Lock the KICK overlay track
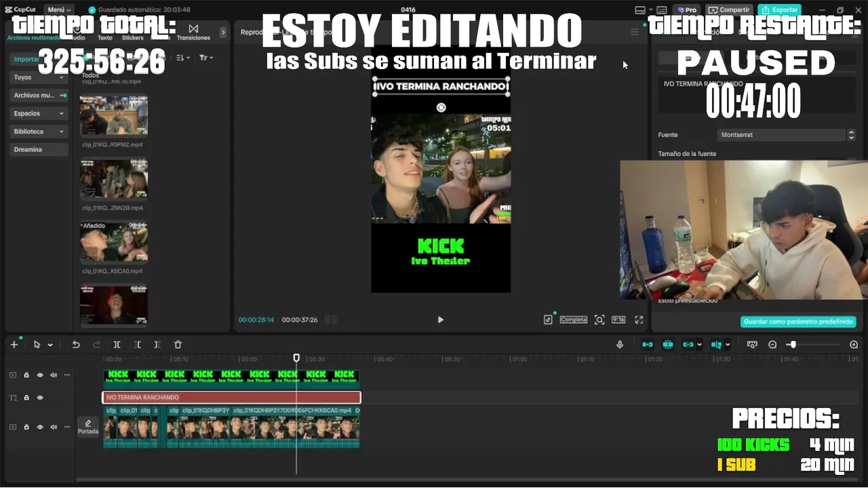The width and height of the screenshot is (868, 488). point(26,375)
